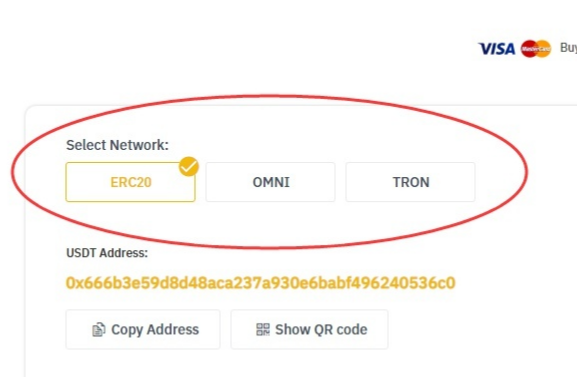Choose the TRON network
This screenshot has width=577, height=377.
click(410, 182)
